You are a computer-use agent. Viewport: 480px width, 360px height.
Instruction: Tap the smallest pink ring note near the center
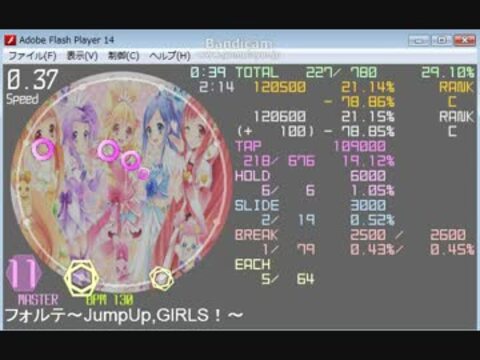(144, 173)
